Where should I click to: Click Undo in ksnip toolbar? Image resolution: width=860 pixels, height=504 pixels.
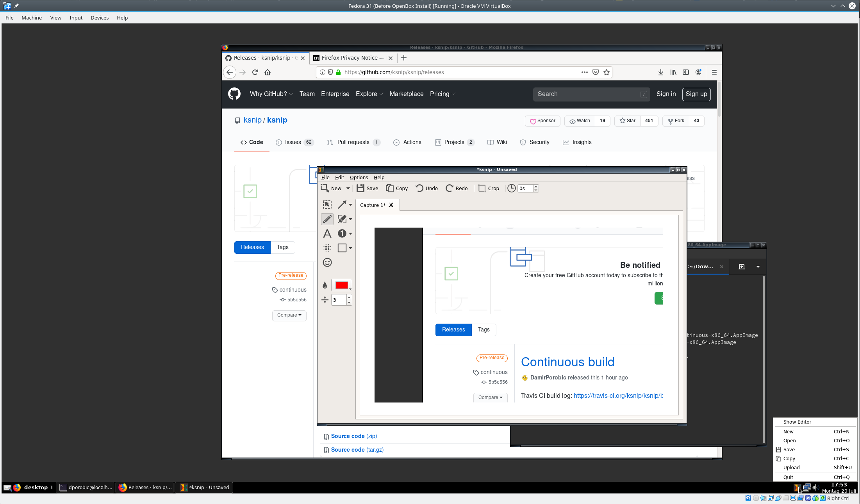[x=426, y=188]
